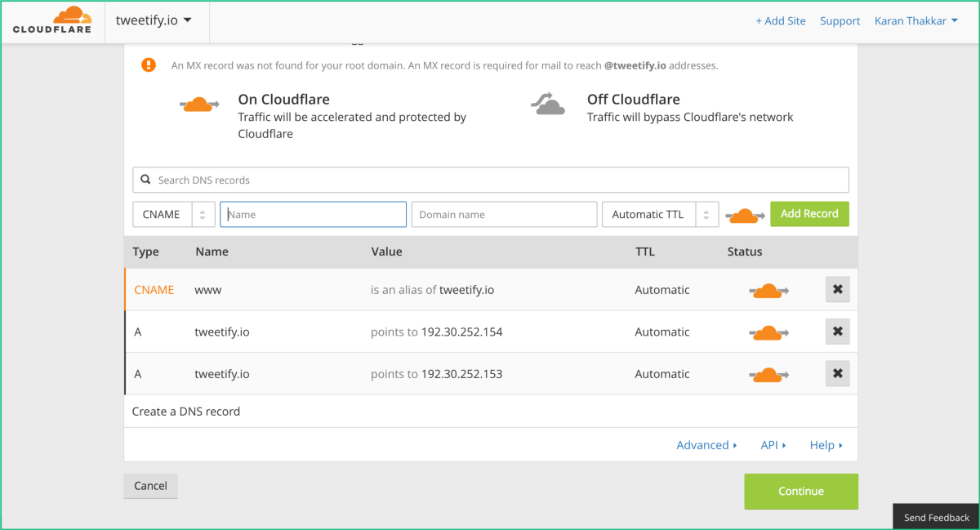Open Send Feedback
The width and height of the screenshot is (980, 530).
pos(936,518)
